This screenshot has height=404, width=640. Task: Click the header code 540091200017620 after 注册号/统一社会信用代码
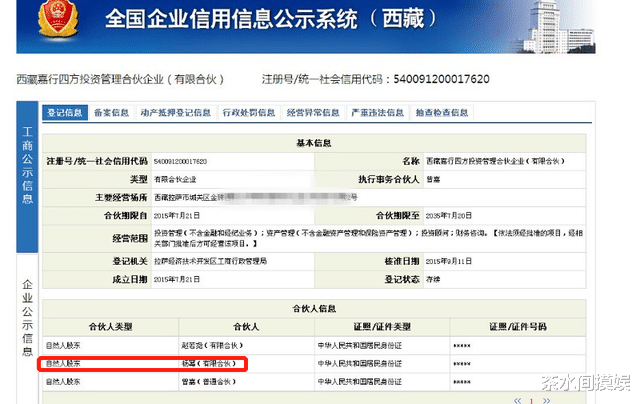(441, 79)
